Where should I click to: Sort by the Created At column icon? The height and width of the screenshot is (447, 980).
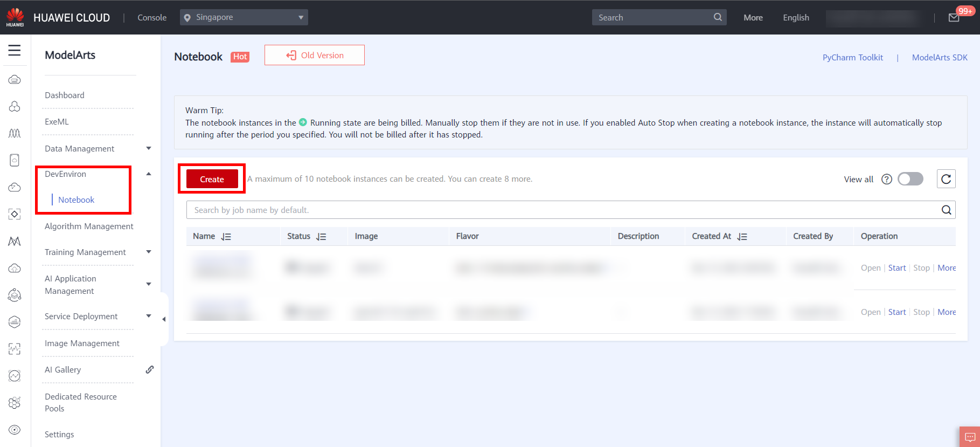(x=742, y=237)
